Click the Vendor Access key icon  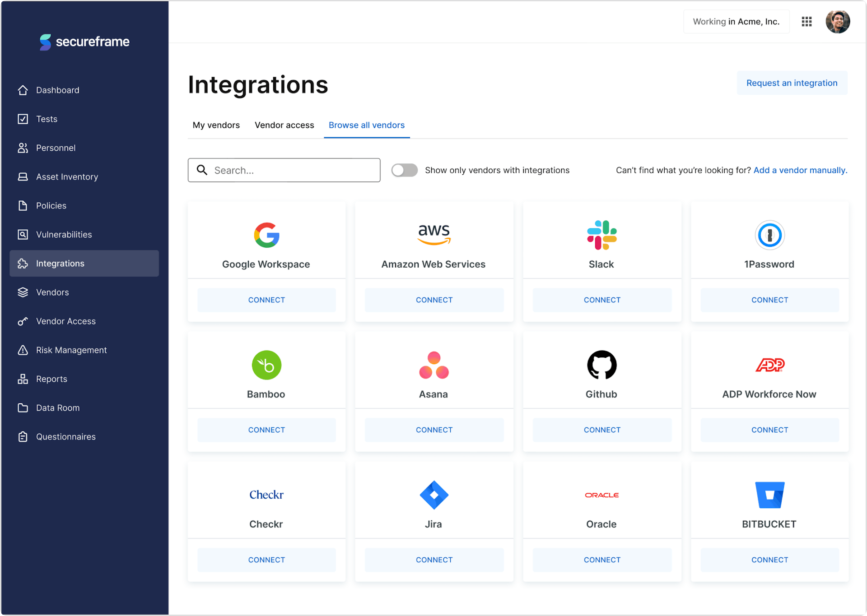(x=23, y=321)
